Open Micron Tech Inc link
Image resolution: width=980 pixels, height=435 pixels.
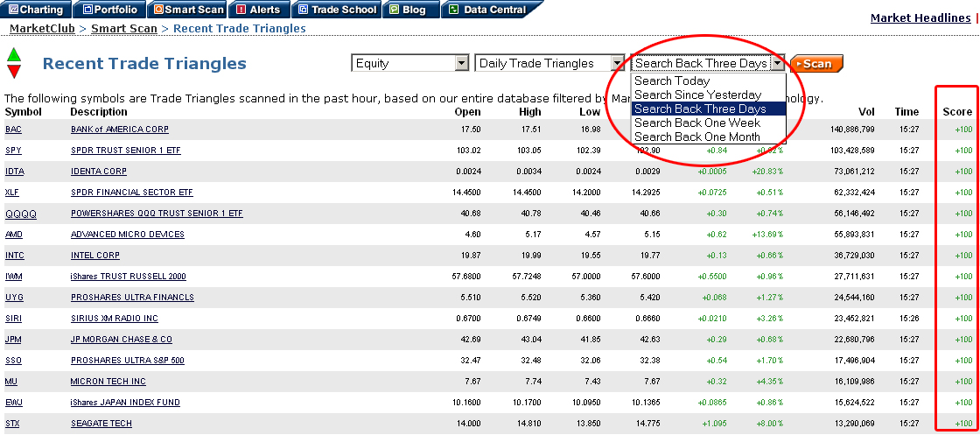108,382
